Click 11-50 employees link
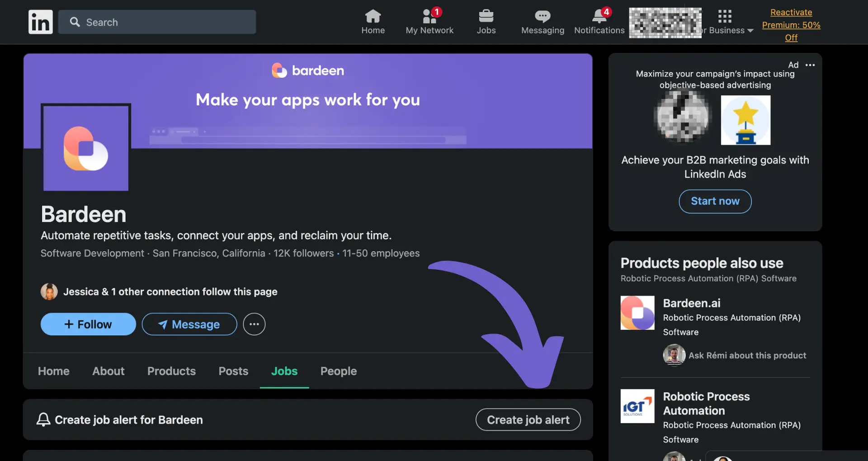868x461 pixels. [381, 253]
